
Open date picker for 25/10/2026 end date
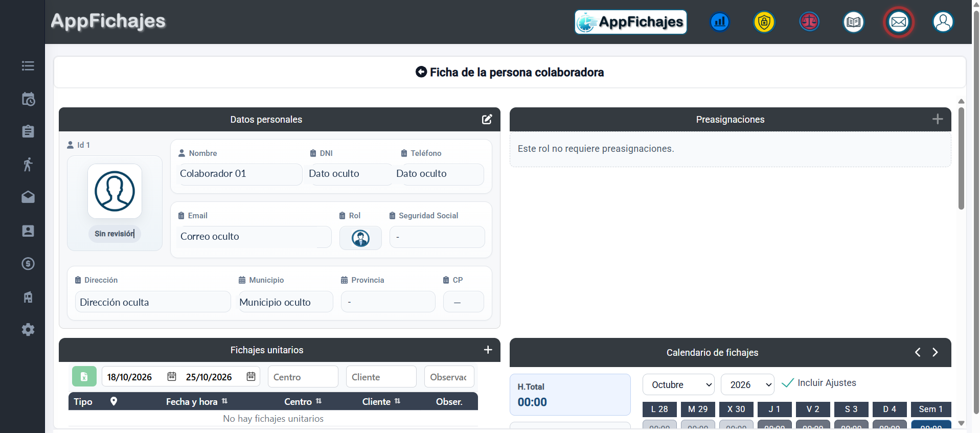coord(251,377)
